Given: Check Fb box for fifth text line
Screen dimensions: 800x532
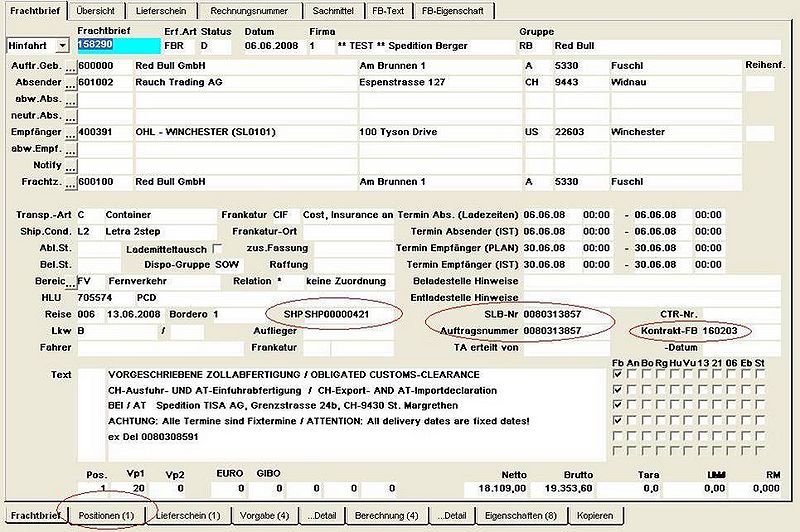Looking at the screenshot, I should 617,437.
